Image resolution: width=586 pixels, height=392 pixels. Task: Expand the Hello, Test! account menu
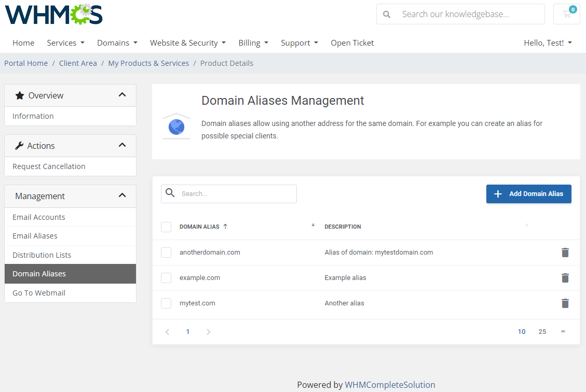548,43
